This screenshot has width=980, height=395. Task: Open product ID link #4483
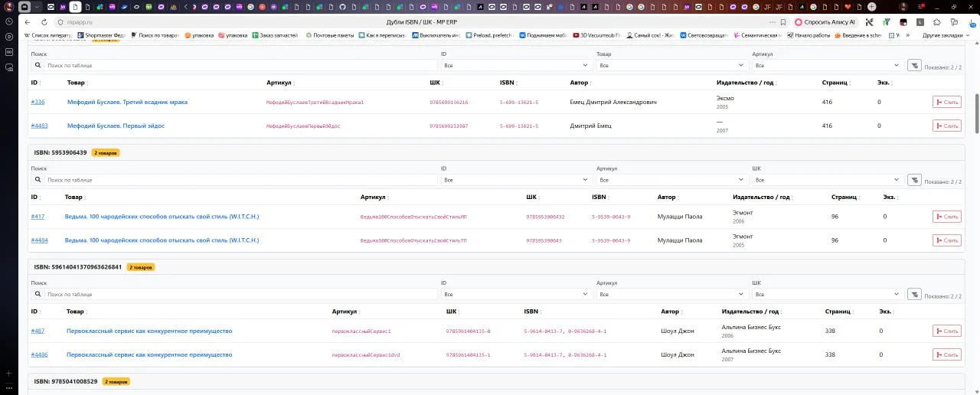39,126
